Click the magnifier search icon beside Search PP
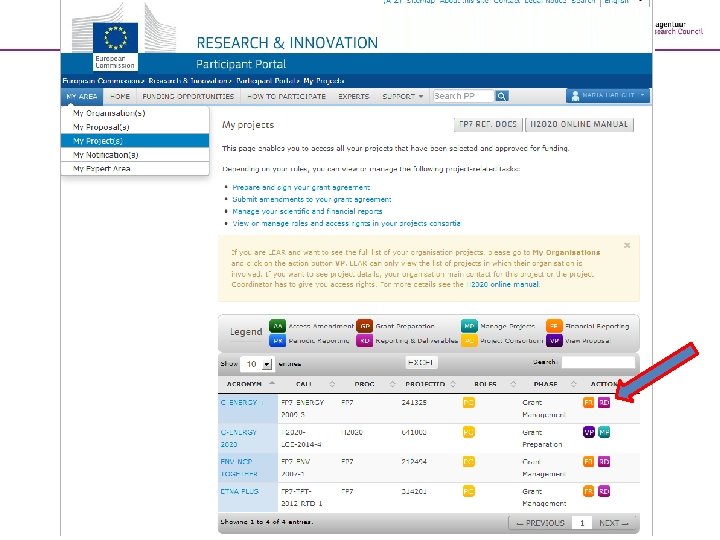Image resolution: width=720 pixels, height=540 pixels. (x=501, y=96)
